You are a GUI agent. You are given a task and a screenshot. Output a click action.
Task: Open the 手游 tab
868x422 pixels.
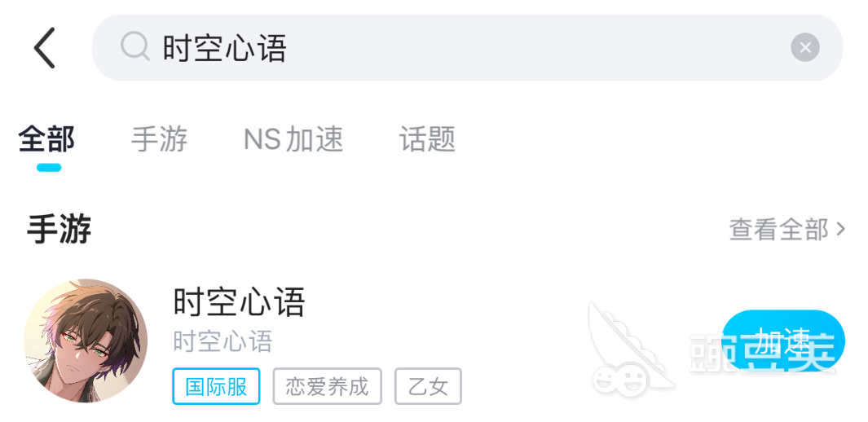click(160, 138)
